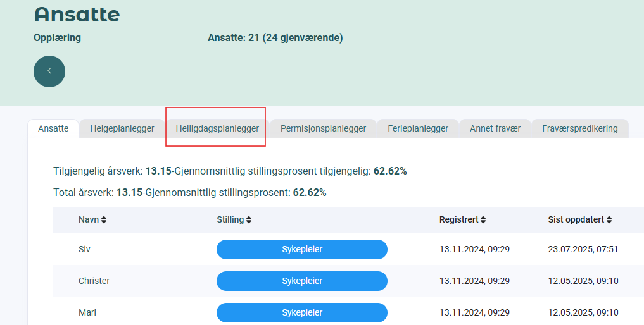Image resolution: width=644 pixels, height=325 pixels.
Task: Click Siv's last updated date 23.07.2025
Action: pos(583,249)
